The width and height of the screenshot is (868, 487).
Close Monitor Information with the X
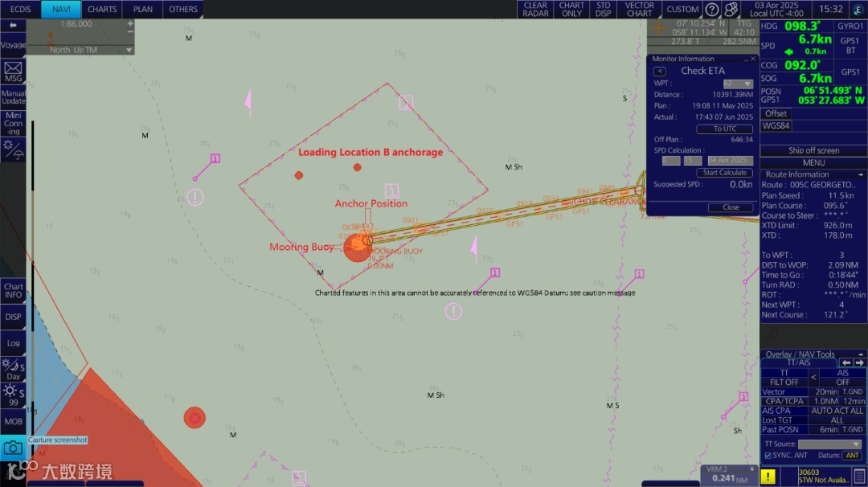click(753, 59)
